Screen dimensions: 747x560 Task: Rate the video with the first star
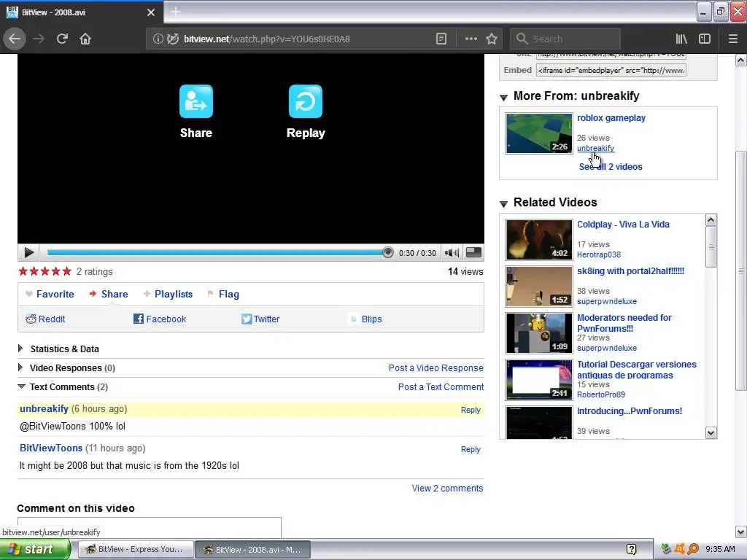coord(23,271)
